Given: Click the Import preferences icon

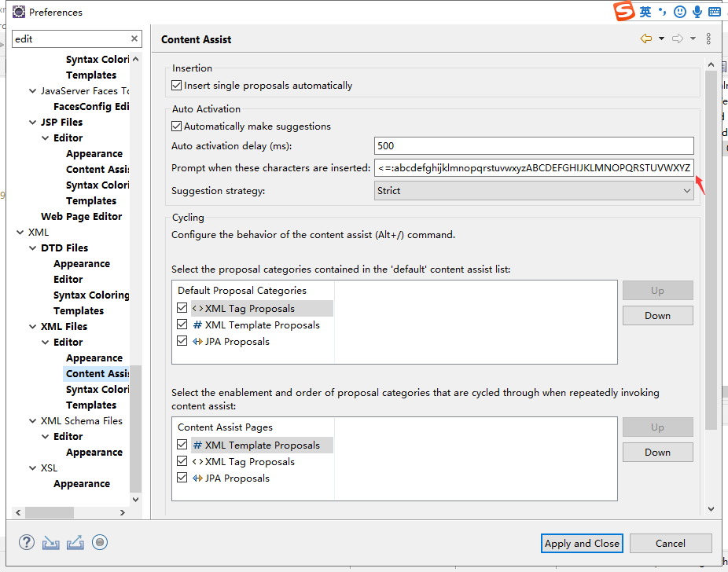Looking at the screenshot, I should coord(51,542).
